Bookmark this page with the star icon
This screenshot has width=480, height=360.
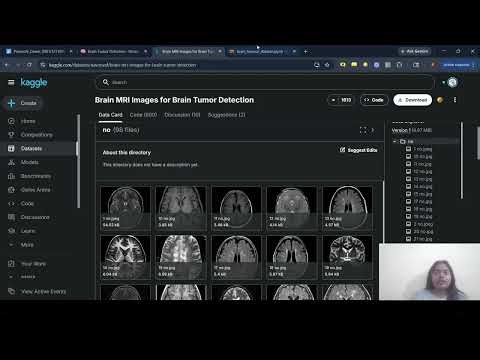327,65
